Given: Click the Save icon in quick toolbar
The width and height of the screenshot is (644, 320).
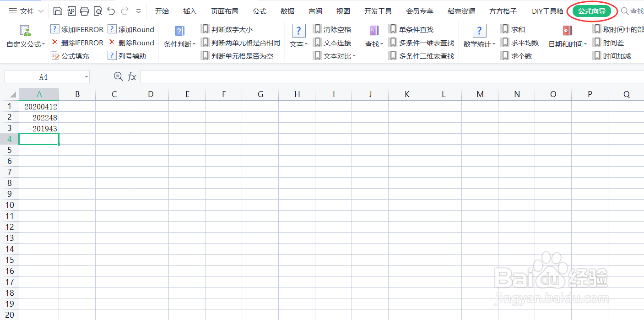Looking at the screenshot, I should [58, 11].
